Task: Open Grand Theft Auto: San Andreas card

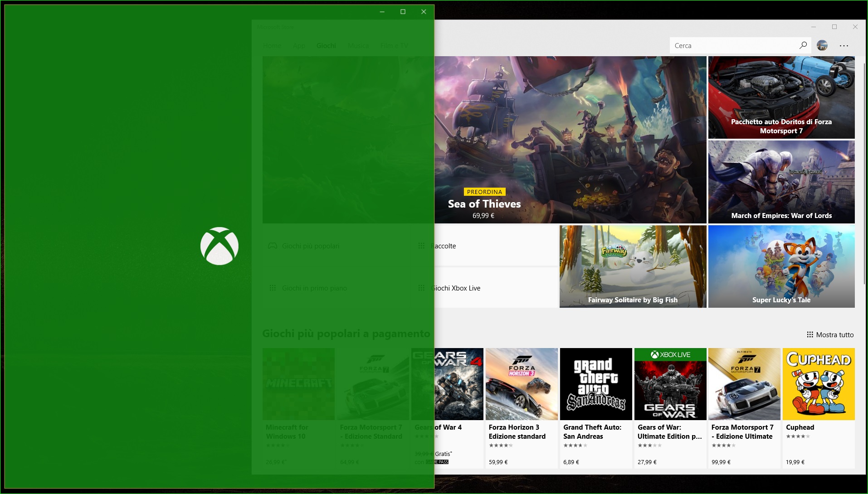Action: click(x=596, y=408)
